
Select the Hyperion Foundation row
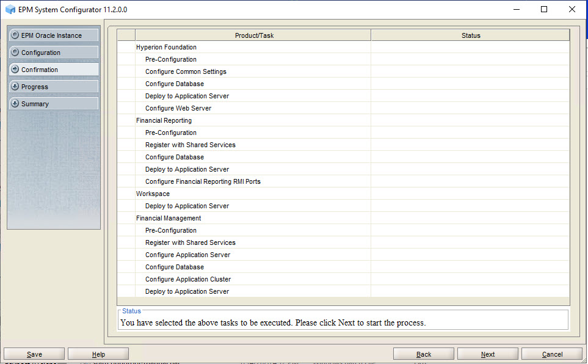(343, 47)
